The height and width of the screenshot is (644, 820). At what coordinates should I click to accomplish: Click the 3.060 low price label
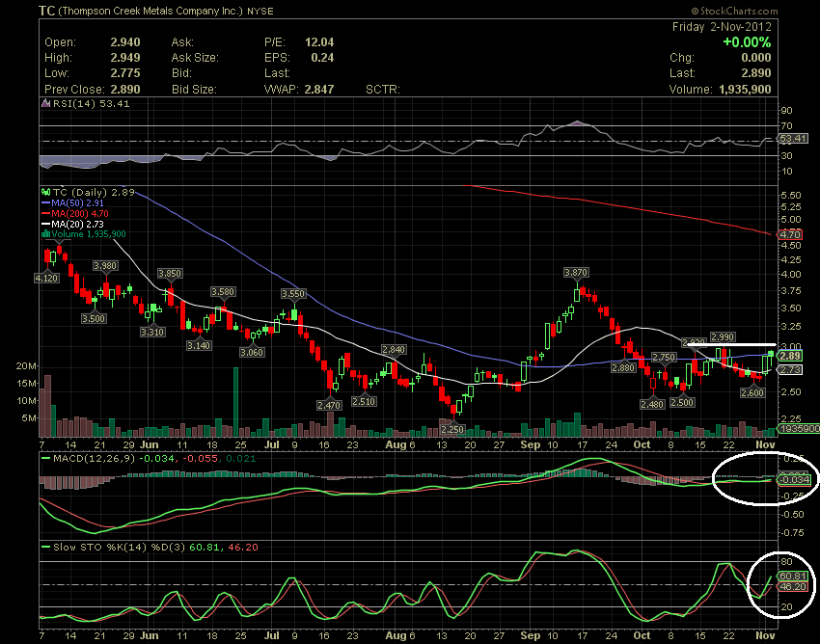252,352
